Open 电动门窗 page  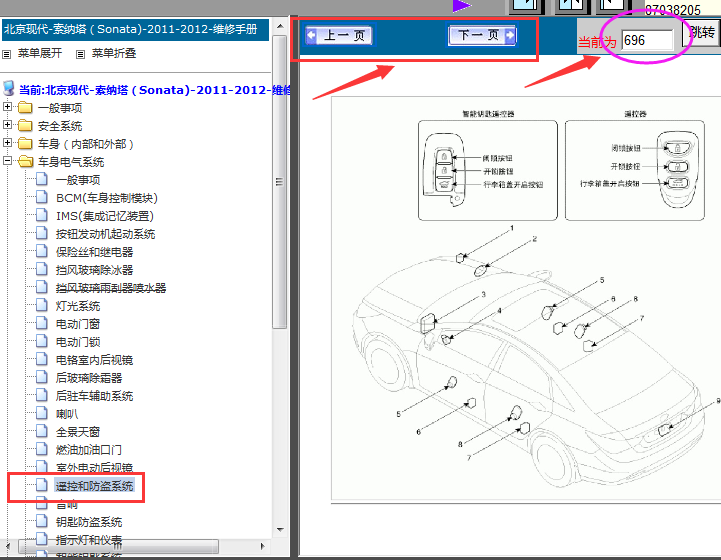click(x=78, y=324)
